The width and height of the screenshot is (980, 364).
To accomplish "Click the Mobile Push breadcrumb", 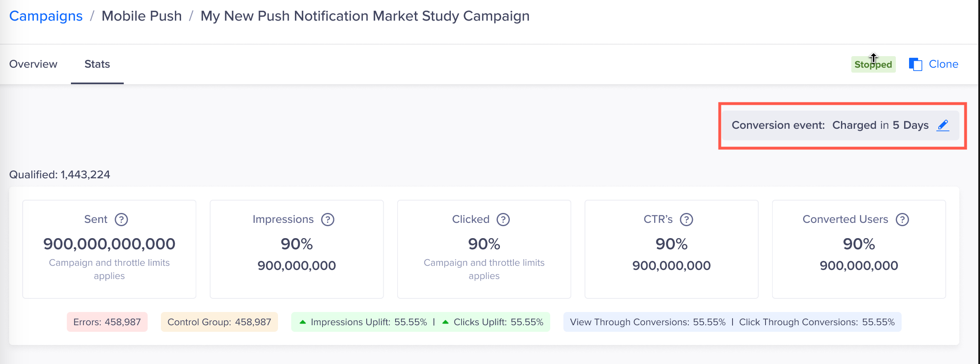I will (141, 16).
